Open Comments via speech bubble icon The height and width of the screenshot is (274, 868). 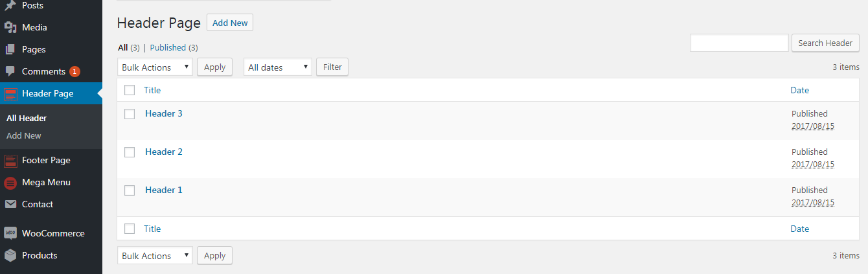10,71
